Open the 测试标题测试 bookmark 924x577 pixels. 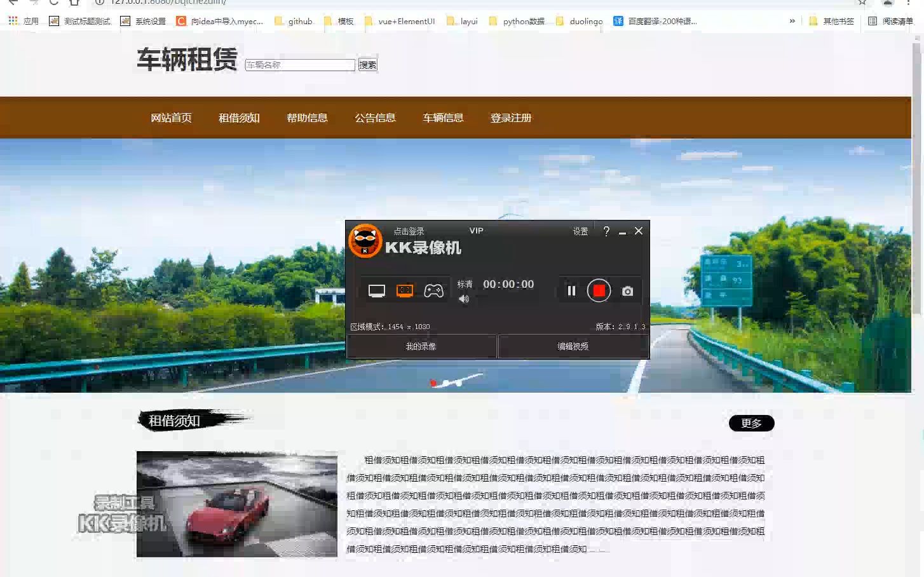(x=80, y=21)
